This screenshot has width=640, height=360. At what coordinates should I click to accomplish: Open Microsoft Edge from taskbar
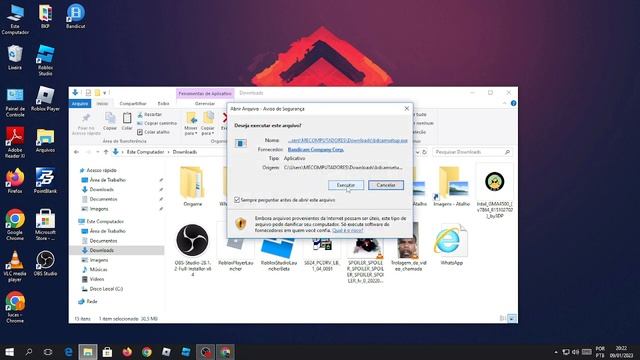[x=68, y=352]
